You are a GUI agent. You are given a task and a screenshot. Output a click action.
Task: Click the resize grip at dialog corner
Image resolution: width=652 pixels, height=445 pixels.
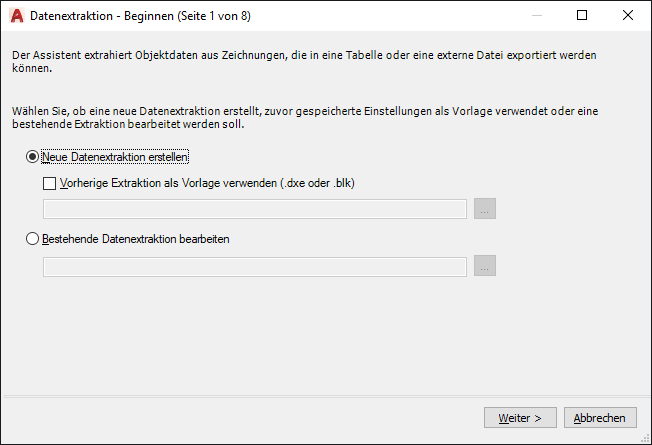click(x=645, y=438)
